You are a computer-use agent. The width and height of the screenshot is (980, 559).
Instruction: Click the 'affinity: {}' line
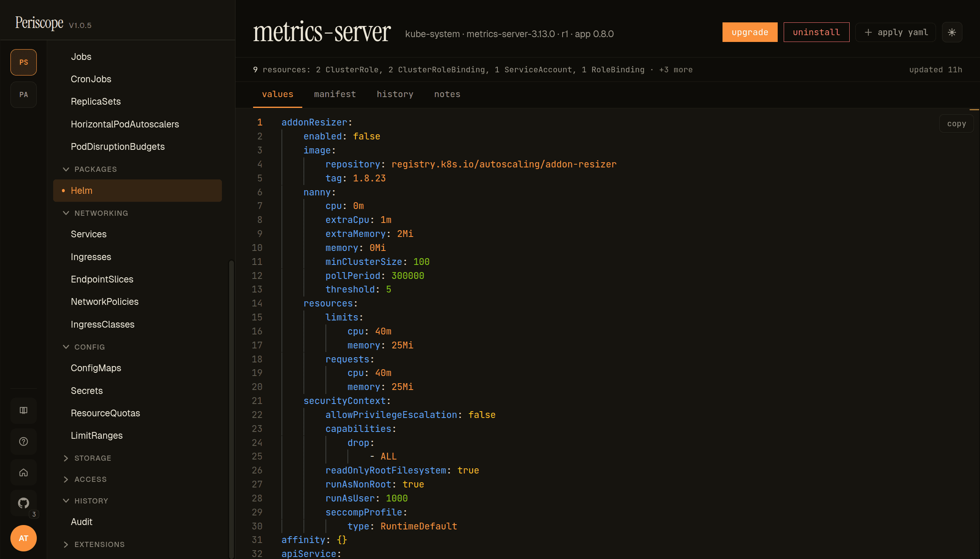click(x=314, y=540)
